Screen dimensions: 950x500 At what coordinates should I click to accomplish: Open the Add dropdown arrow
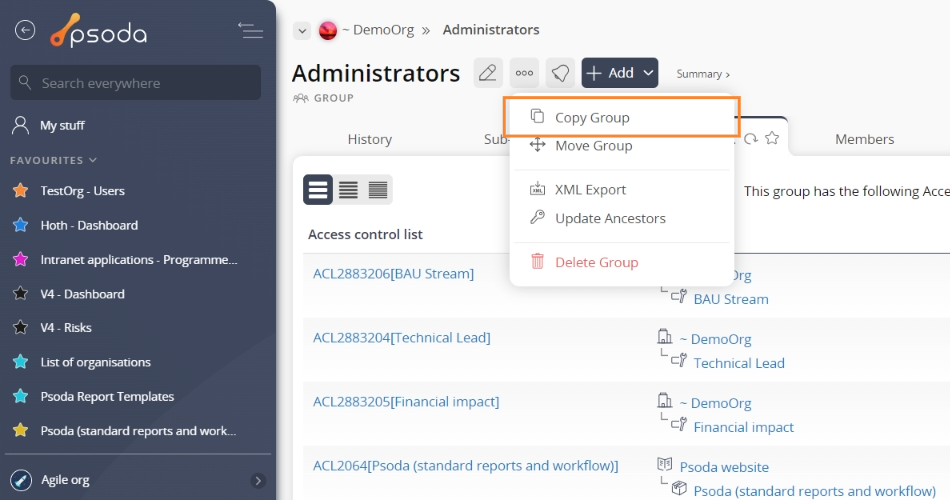(x=648, y=73)
